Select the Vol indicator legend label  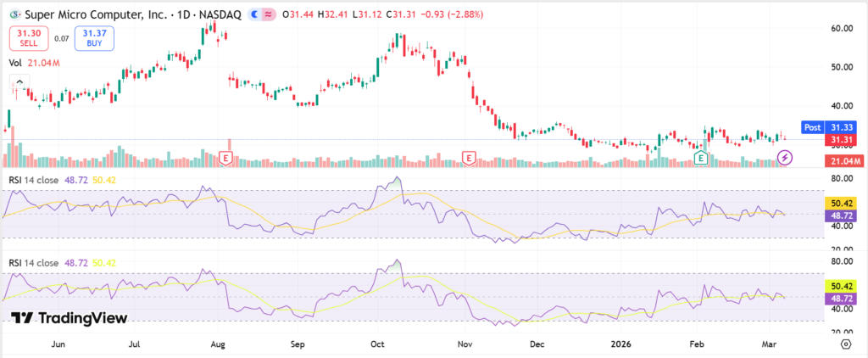click(15, 63)
